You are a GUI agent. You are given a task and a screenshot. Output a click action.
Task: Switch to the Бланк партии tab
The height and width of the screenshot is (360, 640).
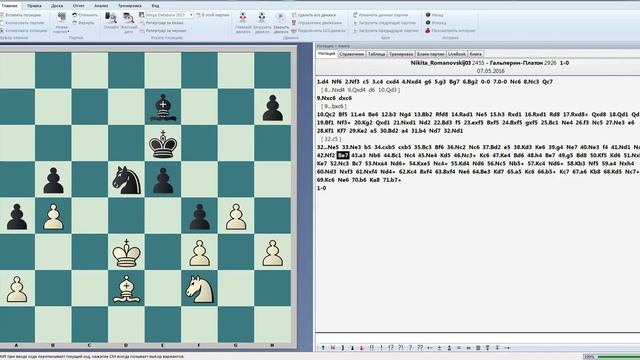pos(431,54)
